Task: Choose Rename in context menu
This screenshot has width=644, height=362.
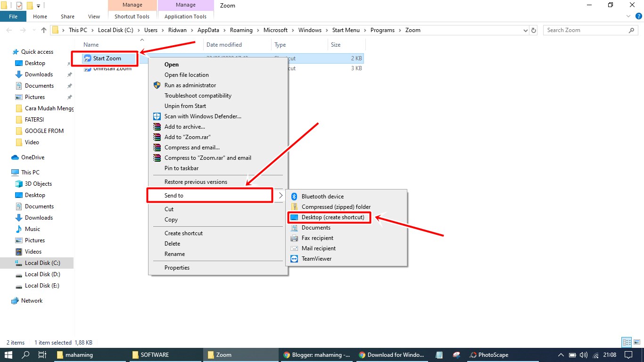Action: click(174, 254)
